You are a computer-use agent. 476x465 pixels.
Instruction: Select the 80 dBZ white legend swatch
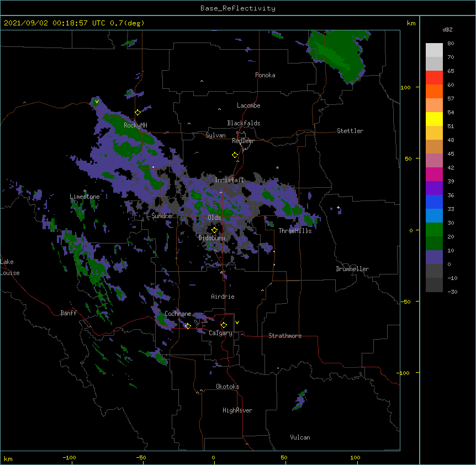434,50
